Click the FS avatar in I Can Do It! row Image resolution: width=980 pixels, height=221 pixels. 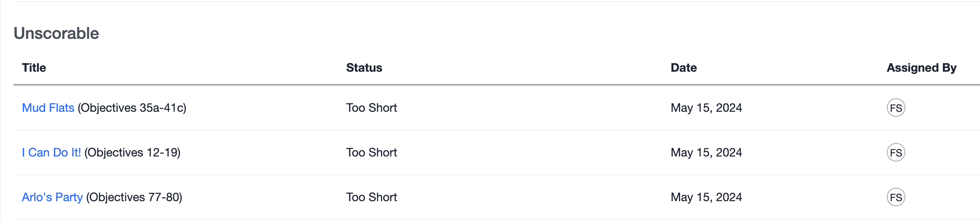pyautogui.click(x=896, y=153)
